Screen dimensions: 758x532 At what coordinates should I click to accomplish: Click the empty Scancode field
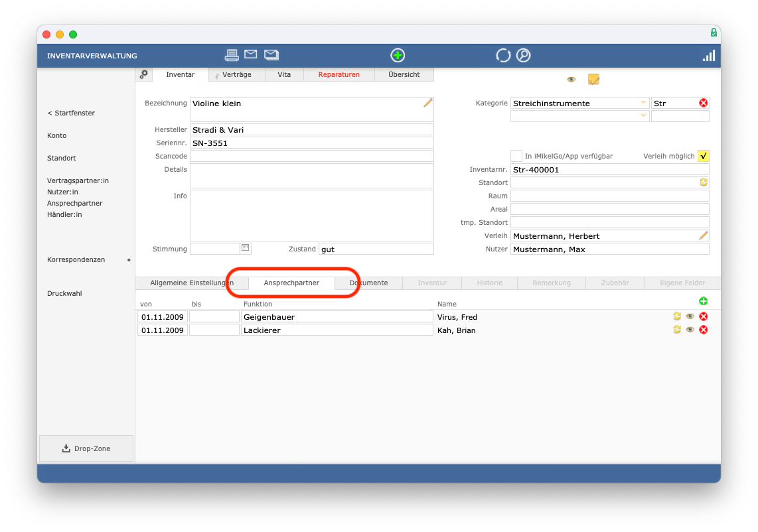312,156
